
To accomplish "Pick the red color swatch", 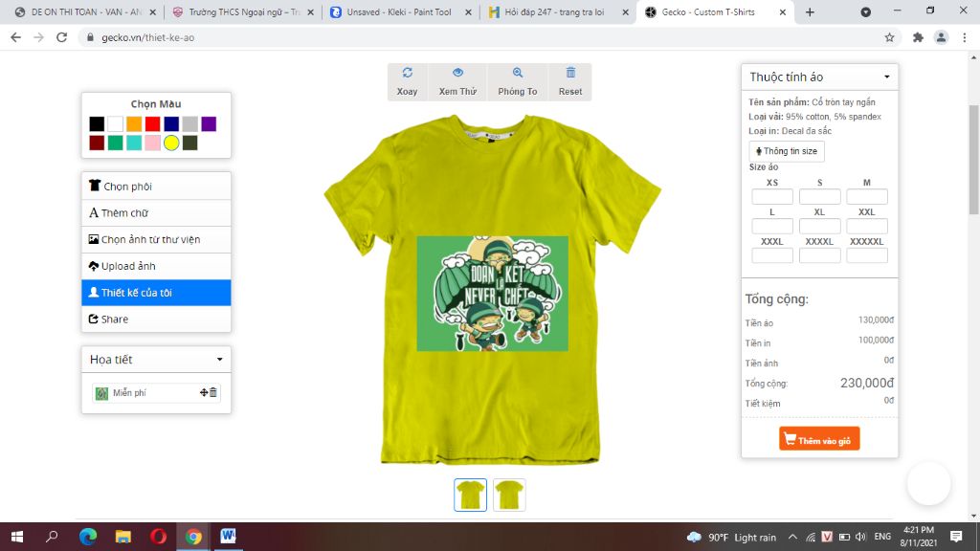I will tap(153, 123).
